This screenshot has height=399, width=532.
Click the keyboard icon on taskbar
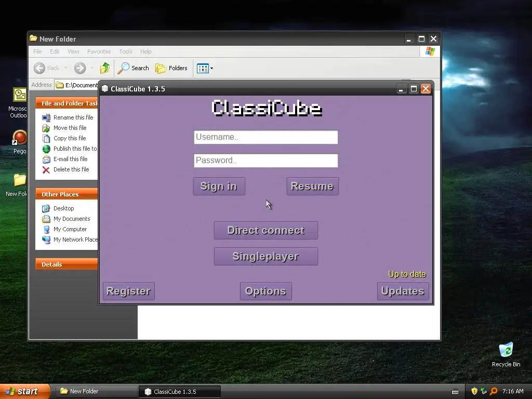tap(455, 392)
